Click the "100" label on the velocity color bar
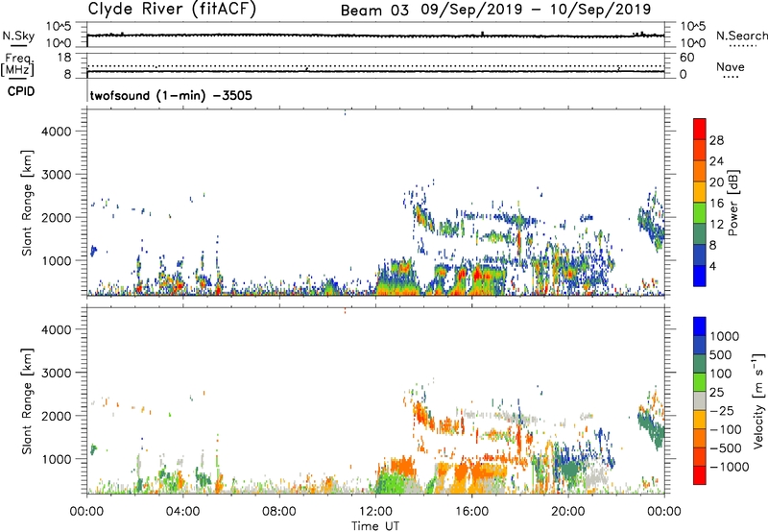Image resolution: width=768 pixels, height=532 pixels. (721, 374)
